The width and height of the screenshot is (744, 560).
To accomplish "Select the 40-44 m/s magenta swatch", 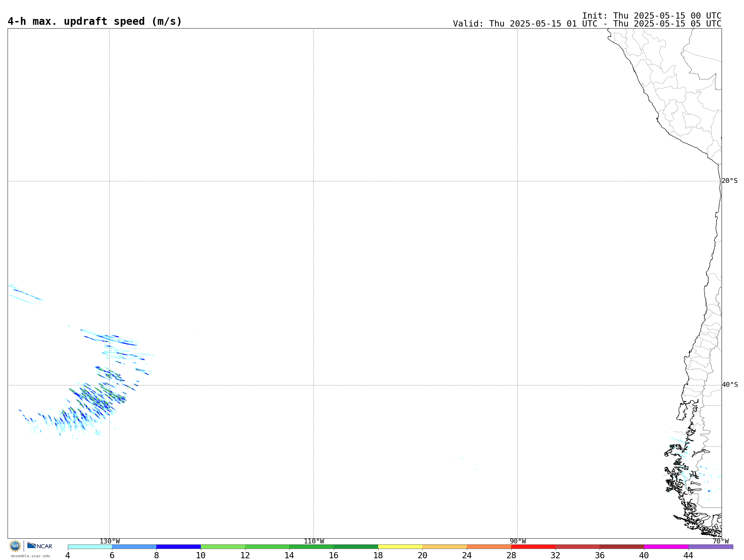I will (x=666, y=547).
